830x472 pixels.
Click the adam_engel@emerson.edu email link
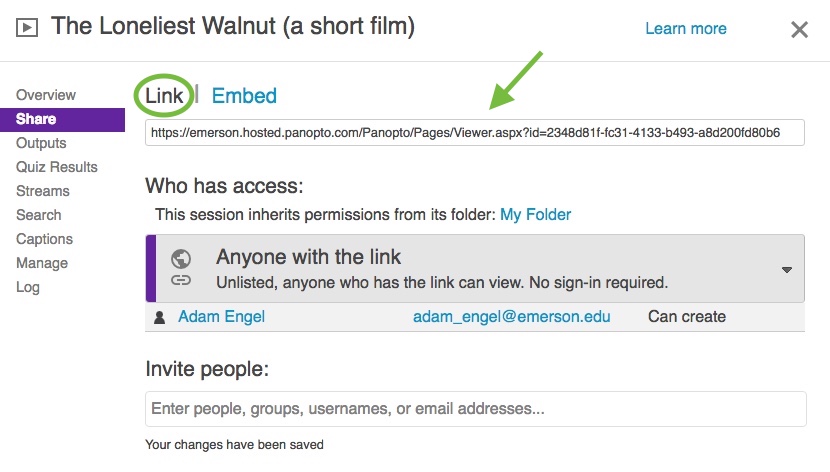511,316
